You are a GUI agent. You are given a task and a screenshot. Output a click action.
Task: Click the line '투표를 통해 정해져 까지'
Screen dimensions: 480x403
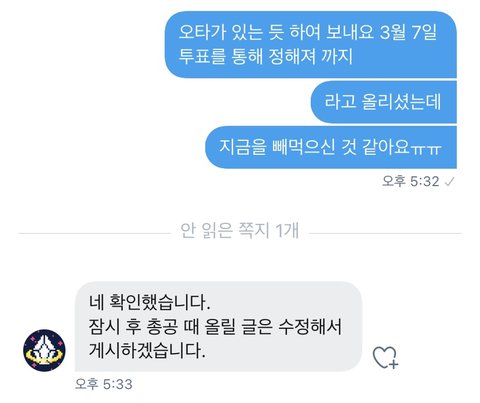coord(266,56)
